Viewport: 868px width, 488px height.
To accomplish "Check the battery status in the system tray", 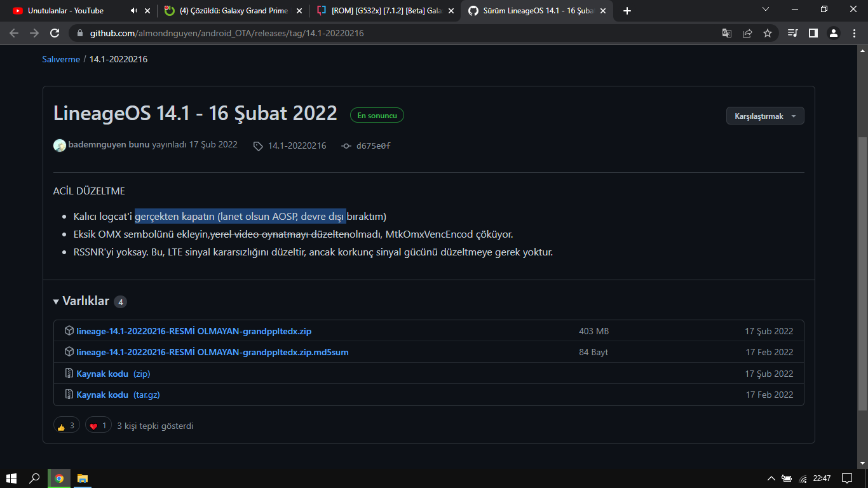I will [787, 478].
